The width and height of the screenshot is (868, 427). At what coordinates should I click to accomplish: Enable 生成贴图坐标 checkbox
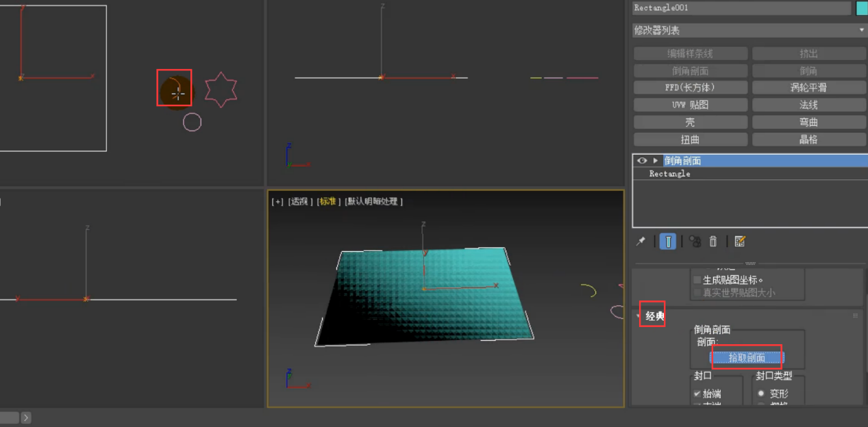[697, 280]
